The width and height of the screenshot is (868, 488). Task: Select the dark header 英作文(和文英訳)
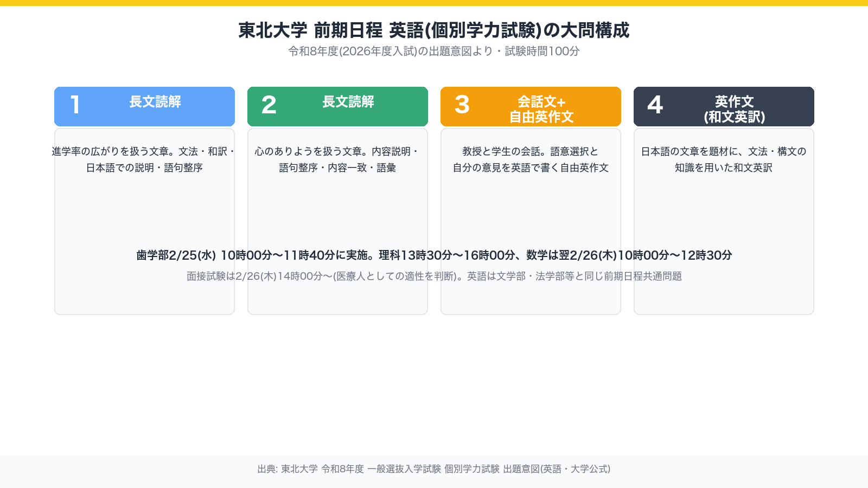tap(724, 106)
